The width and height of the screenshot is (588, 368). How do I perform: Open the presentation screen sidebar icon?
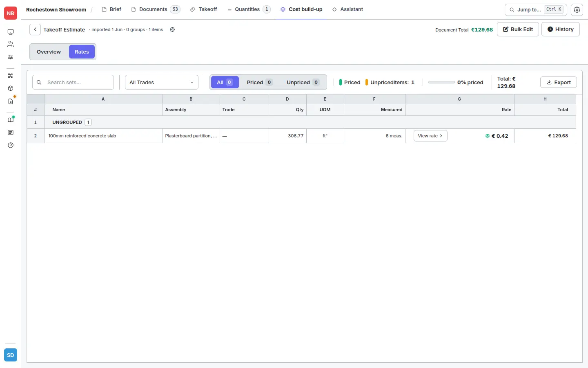11,32
